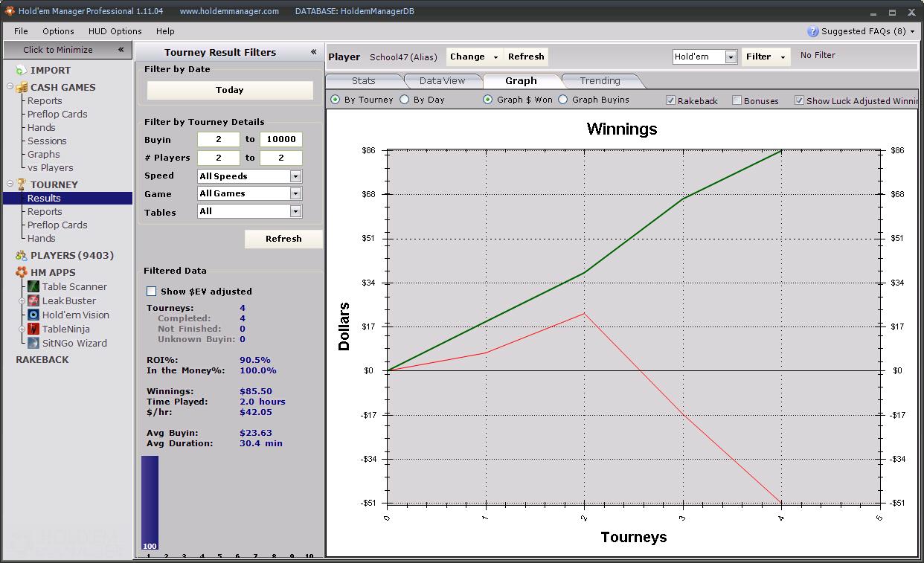Check the Bonuses checkbox
Viewport: 924px width, 563px height.
[x=737, y=100]
